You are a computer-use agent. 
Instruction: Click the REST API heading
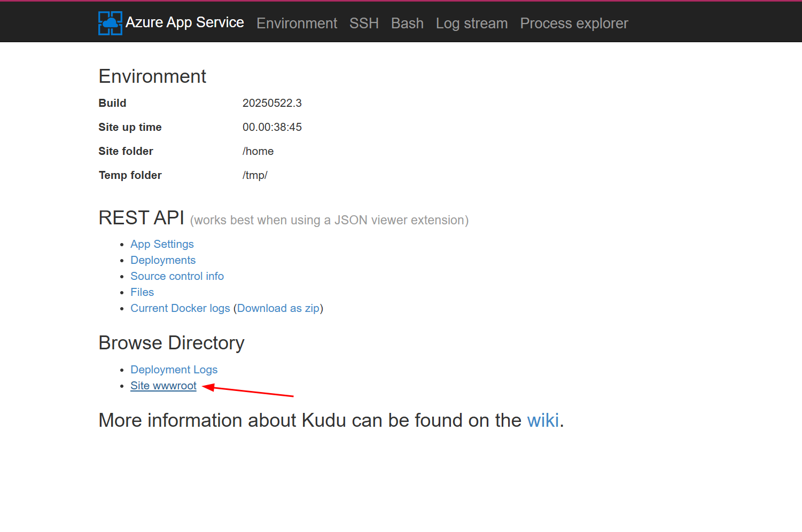[x=141, y=218]
